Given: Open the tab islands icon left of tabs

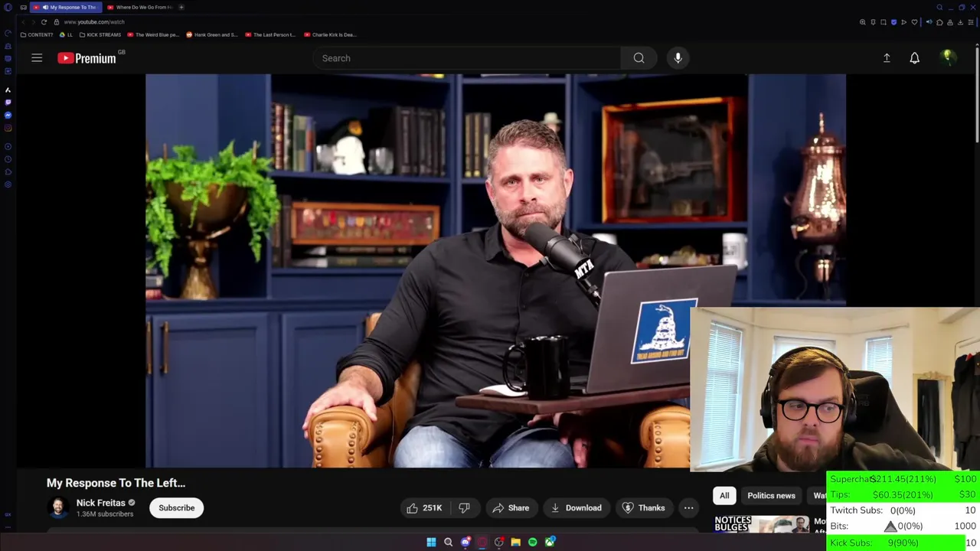Looking at the screenshot, I should pos(23,7).
